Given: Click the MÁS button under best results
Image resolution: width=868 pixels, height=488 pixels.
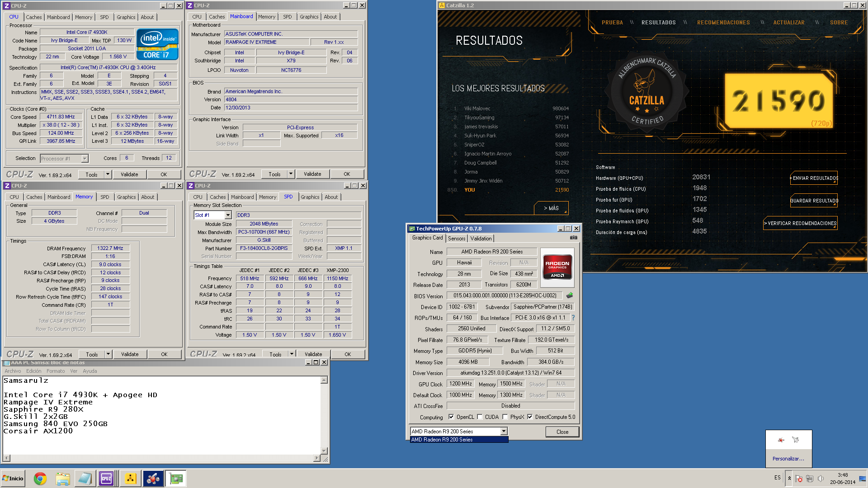Looking at the screenshot, I should pyautogui.click(x=551, y=208).
